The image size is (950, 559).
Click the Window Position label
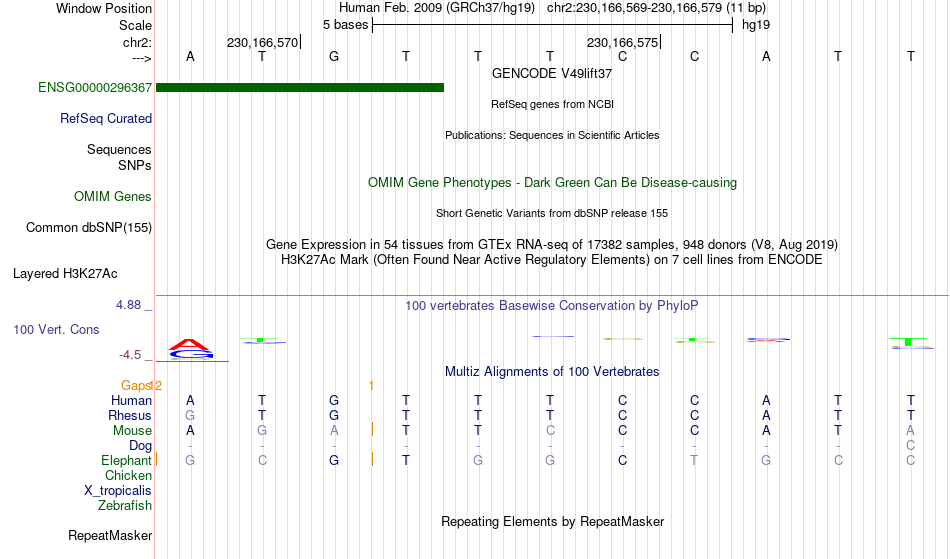pyautogui.click(x=104, y=8)
